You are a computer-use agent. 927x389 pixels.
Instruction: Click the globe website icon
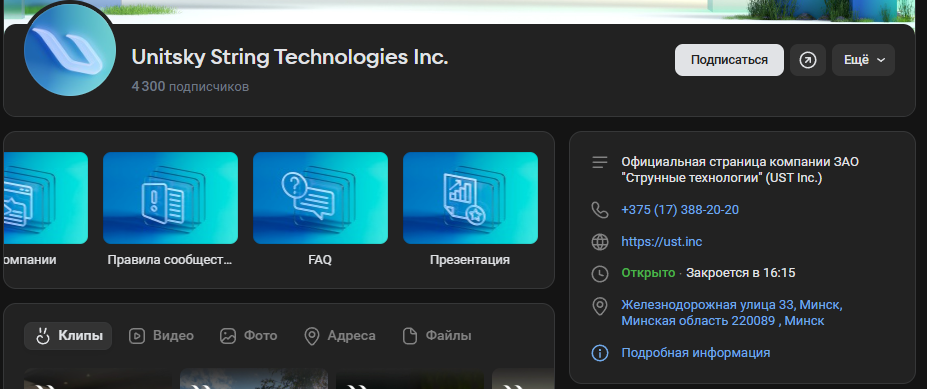point(599,242)
